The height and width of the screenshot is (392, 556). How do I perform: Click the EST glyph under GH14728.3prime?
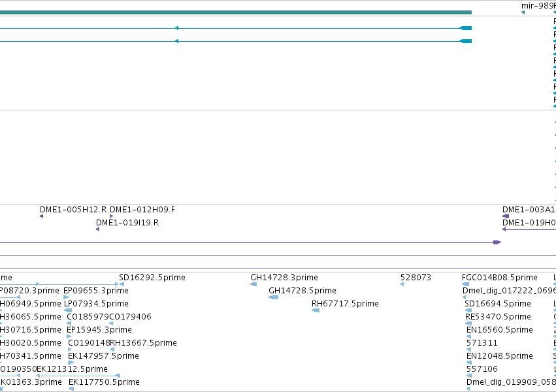(x=253, y=284)
